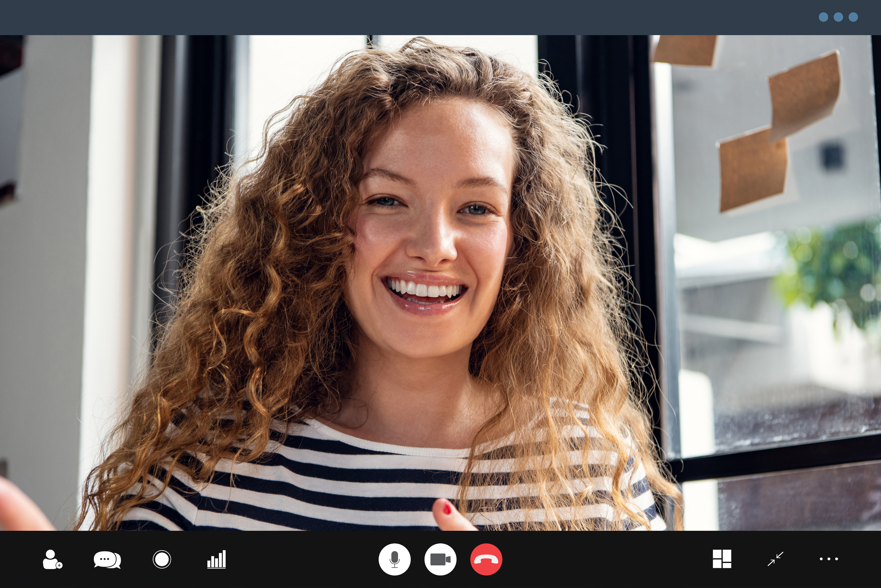The image size is (881, 588).
Task: Click the middle blue dot in title bar
Action: point(838,17)
